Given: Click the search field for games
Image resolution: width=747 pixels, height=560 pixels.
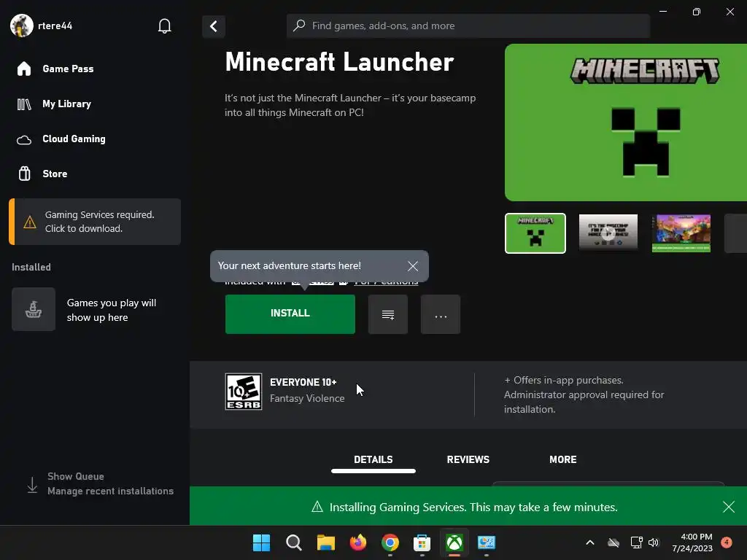Looking at the screenshot, I should [x=468, y=26].
